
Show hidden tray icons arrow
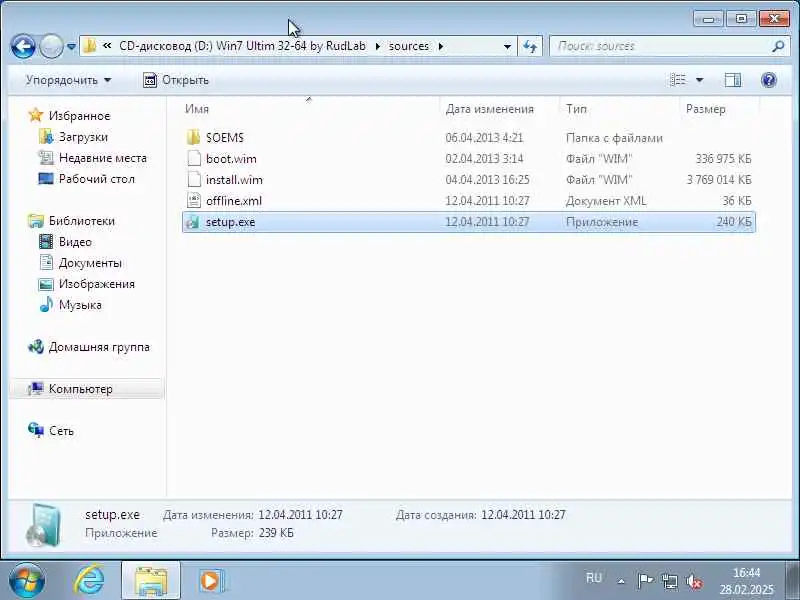[x=621, y=581]
